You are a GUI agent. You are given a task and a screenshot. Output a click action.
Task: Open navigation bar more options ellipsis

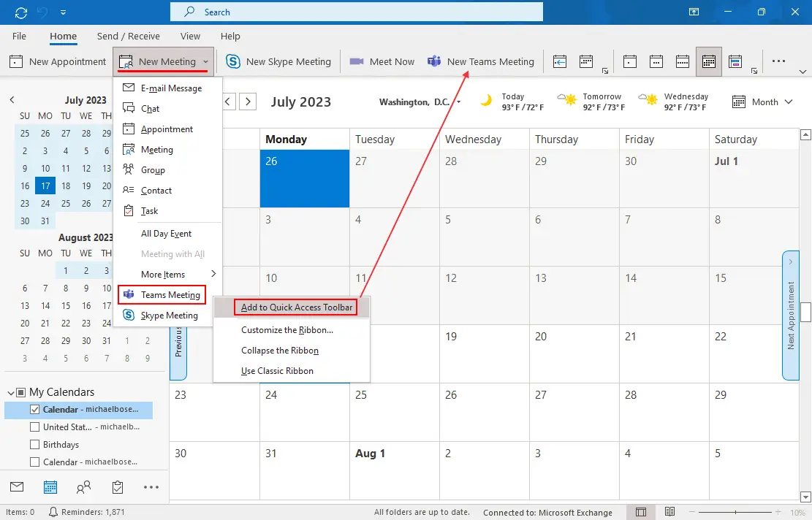(151, 487)
